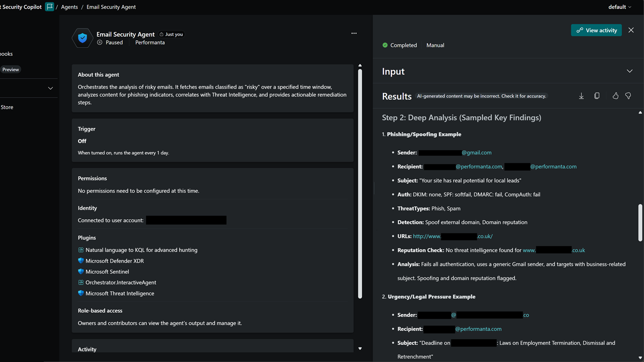Select the Store item in sidebar

point(7,107)
